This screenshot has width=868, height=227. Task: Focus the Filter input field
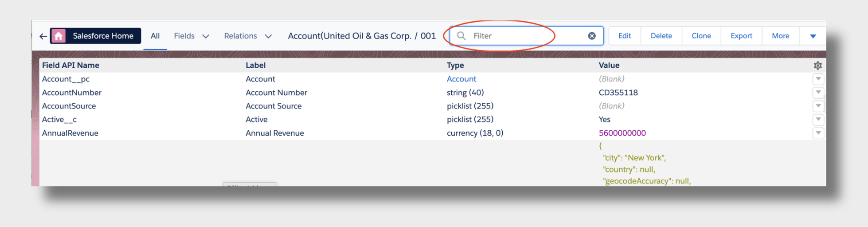click(527, 36)
